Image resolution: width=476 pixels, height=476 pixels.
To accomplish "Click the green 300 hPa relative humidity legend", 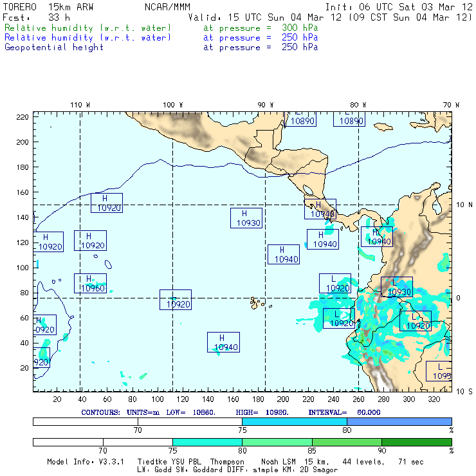I will pyautogui.click(x=87, y=28).
